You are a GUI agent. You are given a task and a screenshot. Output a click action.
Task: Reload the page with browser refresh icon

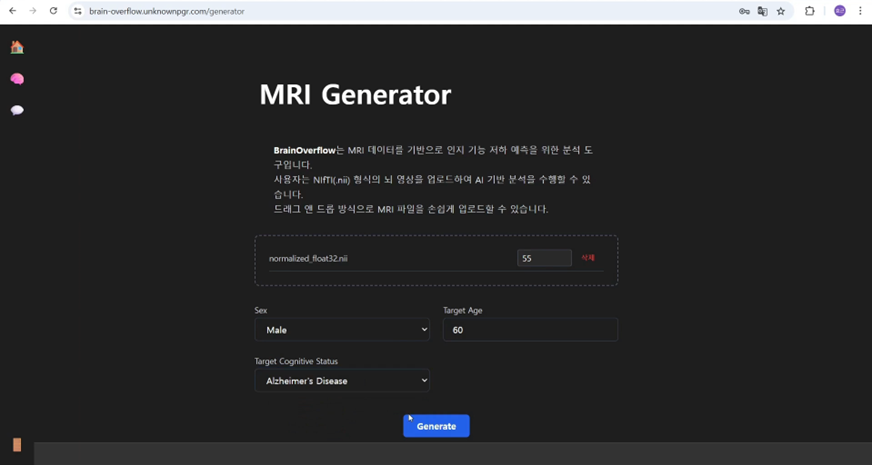point(53,11)
